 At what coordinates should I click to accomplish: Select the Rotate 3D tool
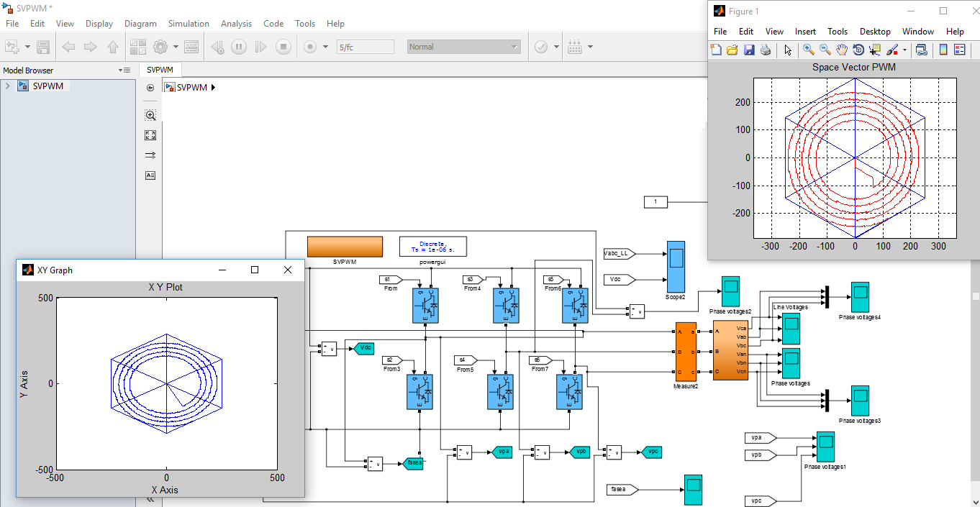point(858,50)
